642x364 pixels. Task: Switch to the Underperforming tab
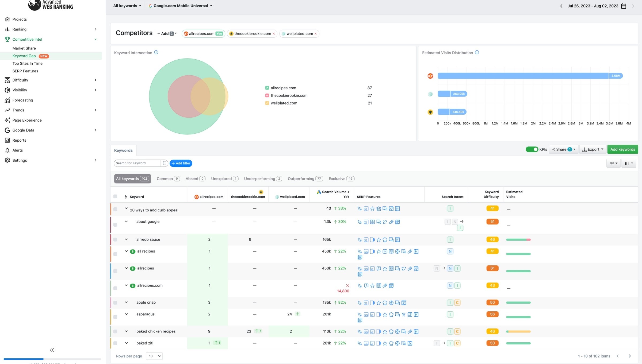pyautogui.click(x=263, y=179)
